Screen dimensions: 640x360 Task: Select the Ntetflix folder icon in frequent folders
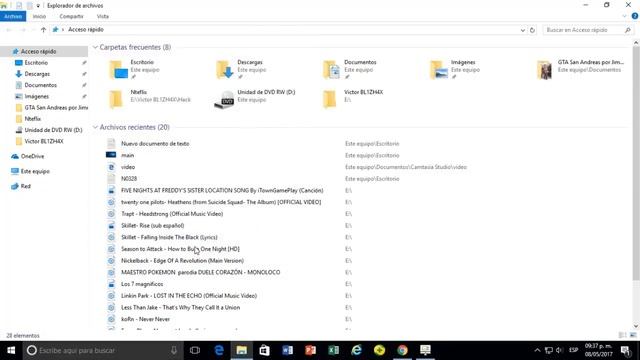point(117,100)
